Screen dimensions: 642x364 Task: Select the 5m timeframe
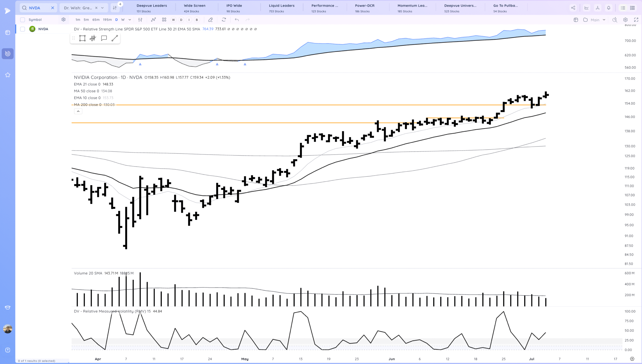point(86,20)
